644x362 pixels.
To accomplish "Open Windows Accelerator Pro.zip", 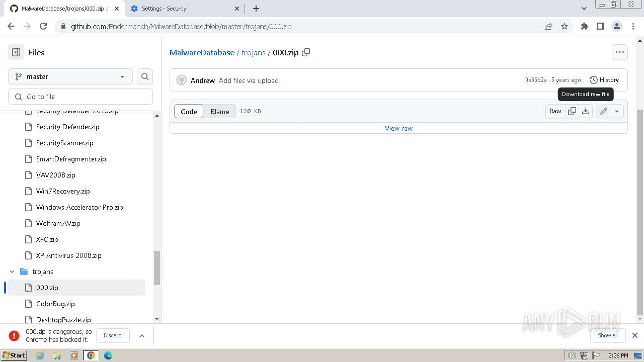I will point(79,207).
